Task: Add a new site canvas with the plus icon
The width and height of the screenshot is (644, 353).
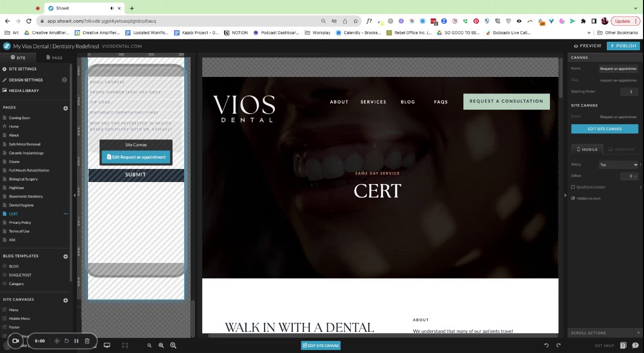Action: tap(65, 300)
